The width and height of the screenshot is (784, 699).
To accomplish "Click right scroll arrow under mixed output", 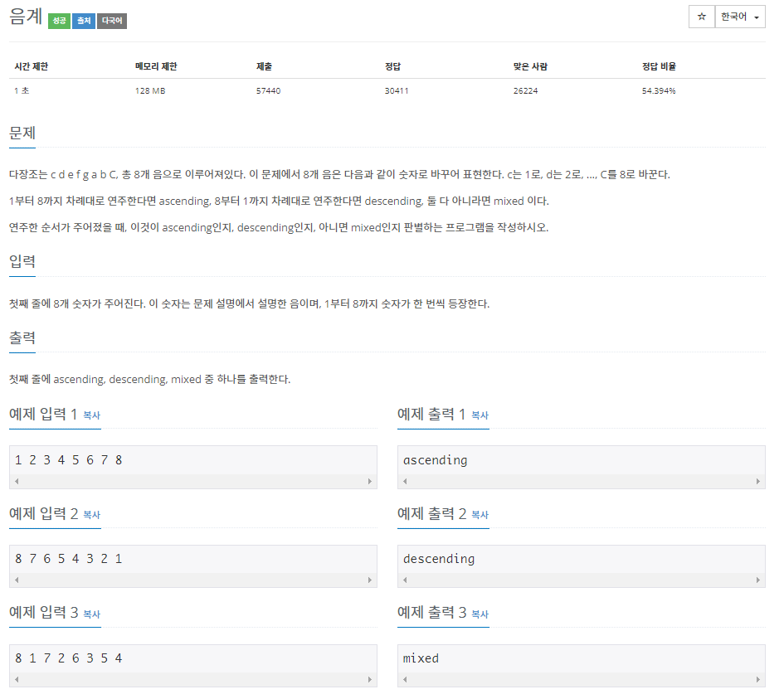I will (758, 679).
